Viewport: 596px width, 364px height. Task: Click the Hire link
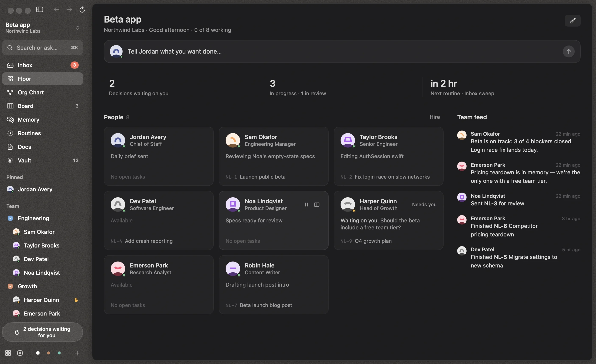tap(434, 117)
